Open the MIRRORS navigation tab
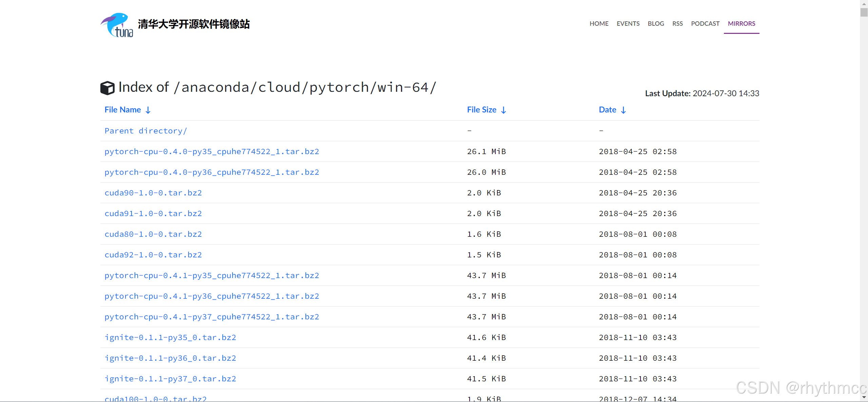The width and height of the screenshot is (868, 402). pos(741,24)
